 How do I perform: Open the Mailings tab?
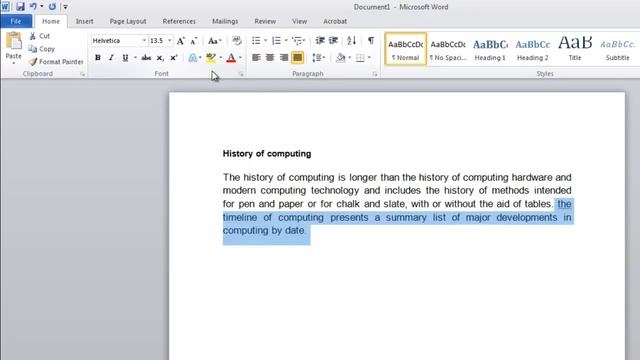[225, 21]
